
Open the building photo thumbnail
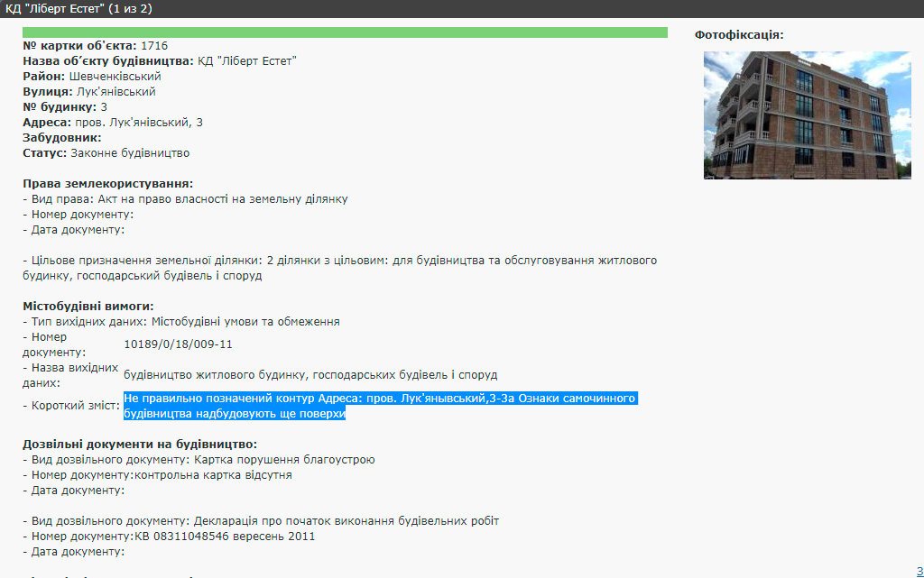pos(794,115)
